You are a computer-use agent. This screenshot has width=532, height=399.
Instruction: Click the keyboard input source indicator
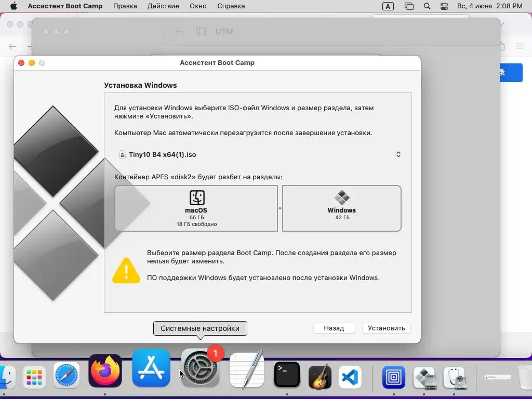point(388,6)
